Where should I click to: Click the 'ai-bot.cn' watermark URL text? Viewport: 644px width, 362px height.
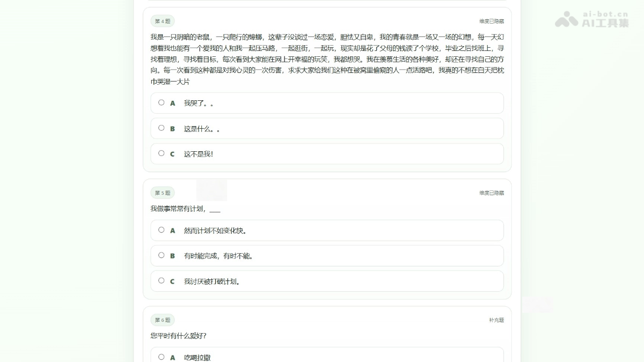click(605, 14)
